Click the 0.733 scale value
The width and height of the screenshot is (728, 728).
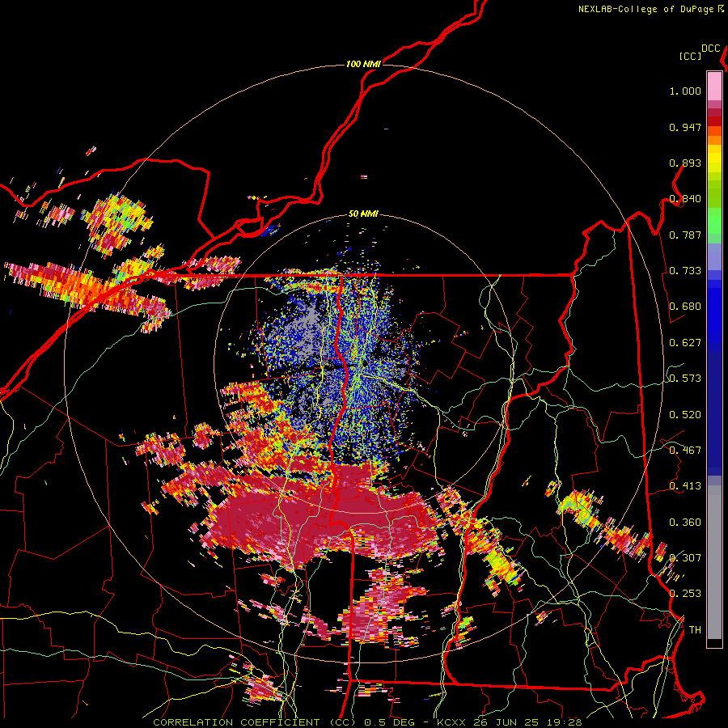[x=685, y=271]
